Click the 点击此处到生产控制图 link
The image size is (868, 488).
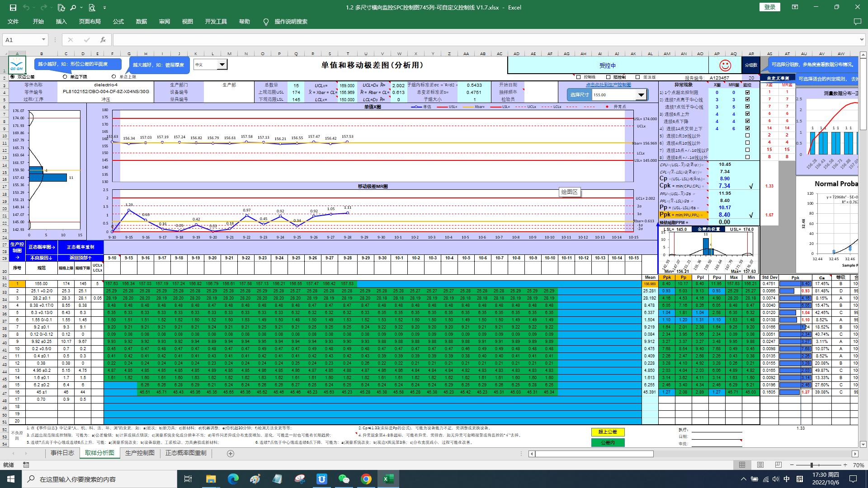608,85
